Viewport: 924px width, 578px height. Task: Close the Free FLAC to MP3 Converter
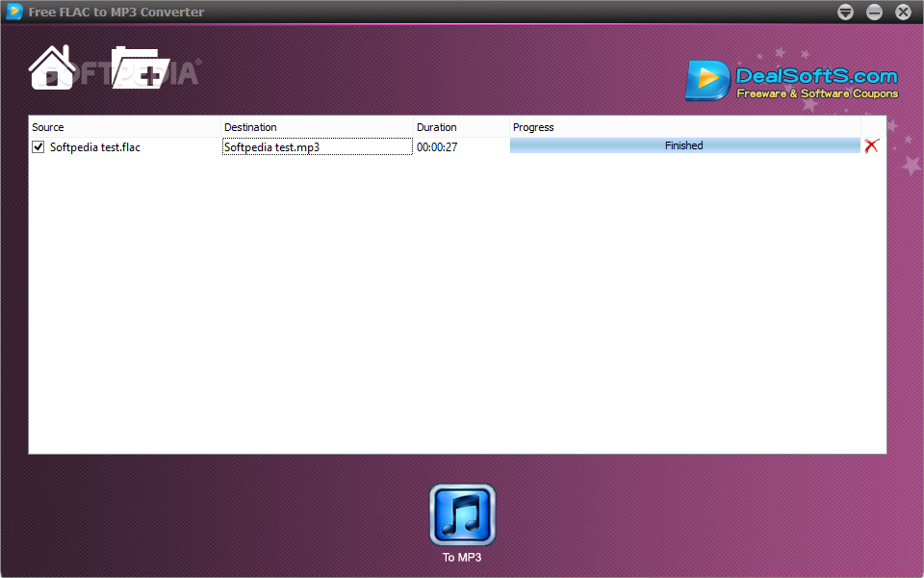coord(904,12)
